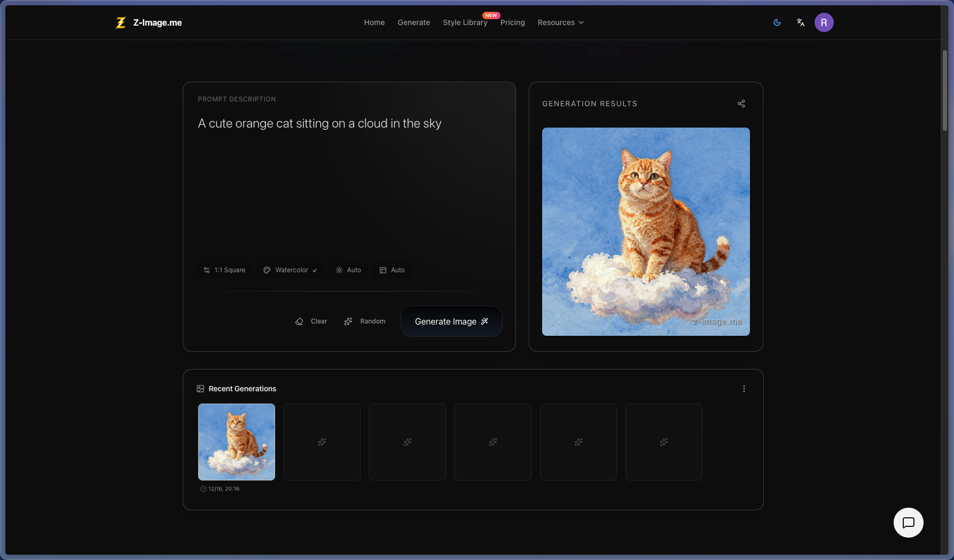
Task: Open the language switcher icon
Action: [x=800, y=22]
